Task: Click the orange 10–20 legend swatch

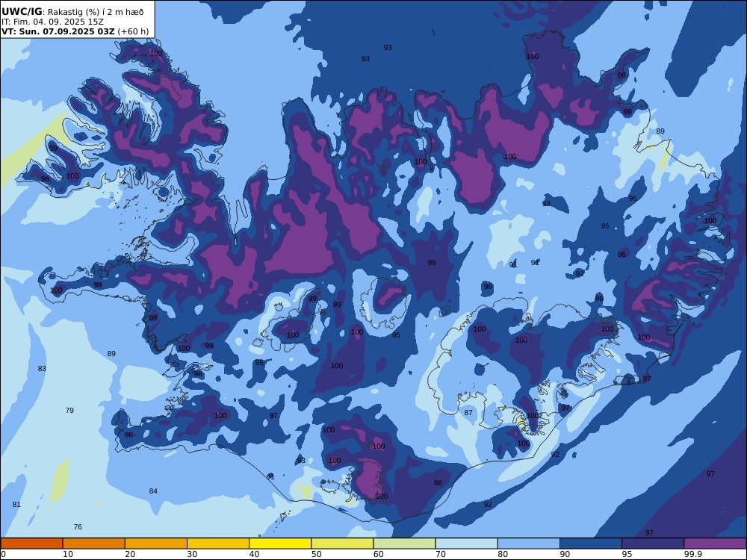Action: 94,544
